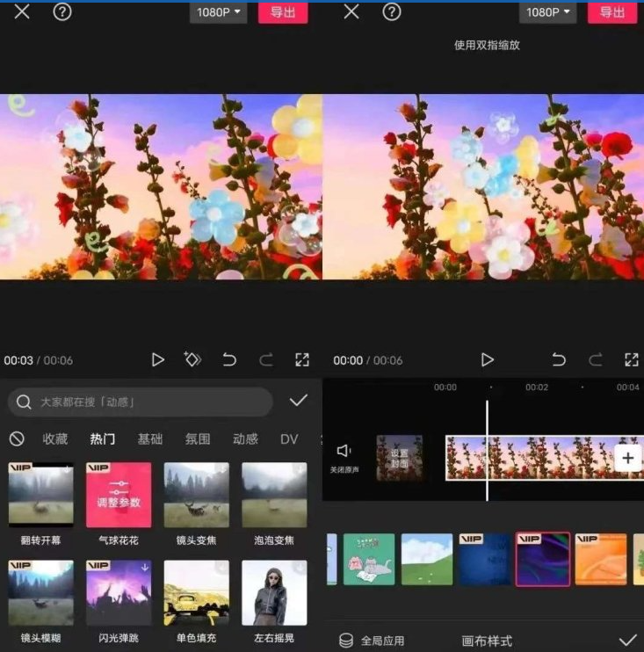Image resolution: width=644 pixels, height=652 pixels.
Task: Open help icon on the effects screen
Action: [62, 12]
